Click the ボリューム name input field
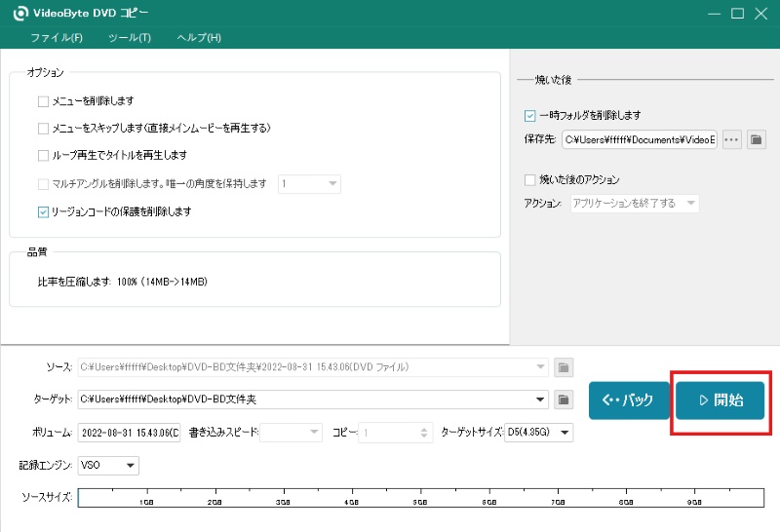780x532 pixels. click(x=129, y=433)
